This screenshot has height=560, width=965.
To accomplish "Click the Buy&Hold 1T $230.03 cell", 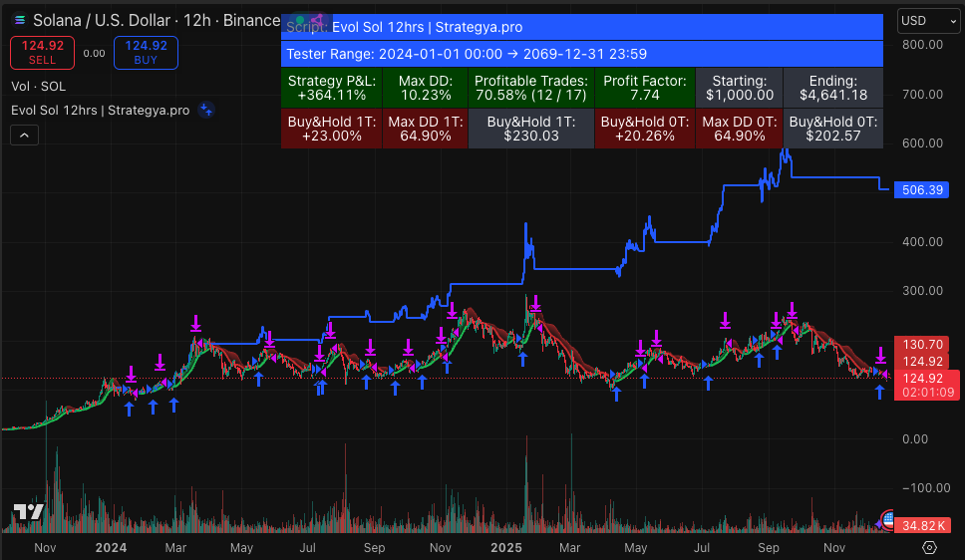I will click(531, 129).
